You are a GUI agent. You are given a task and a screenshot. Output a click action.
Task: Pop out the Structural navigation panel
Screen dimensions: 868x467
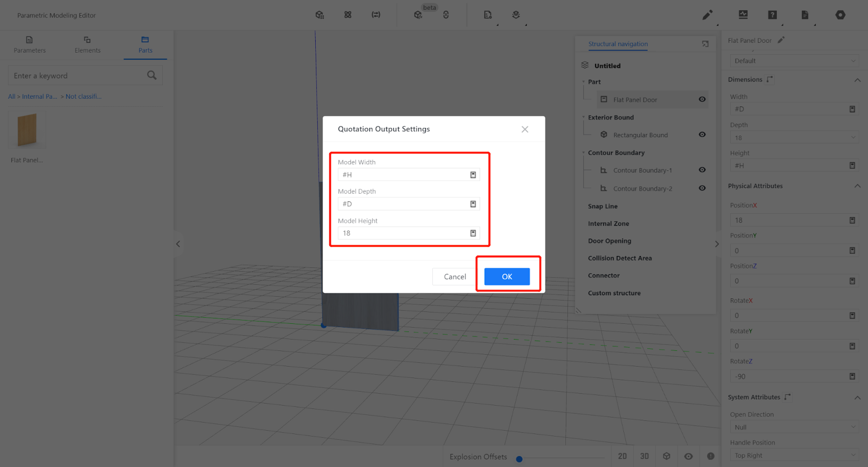(705, 44)
